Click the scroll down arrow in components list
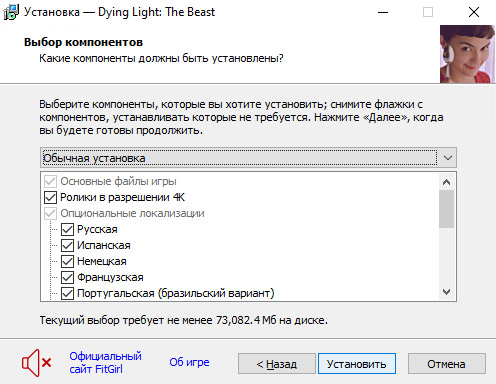This screenshot has width=496, height=384. coord(446,292)
